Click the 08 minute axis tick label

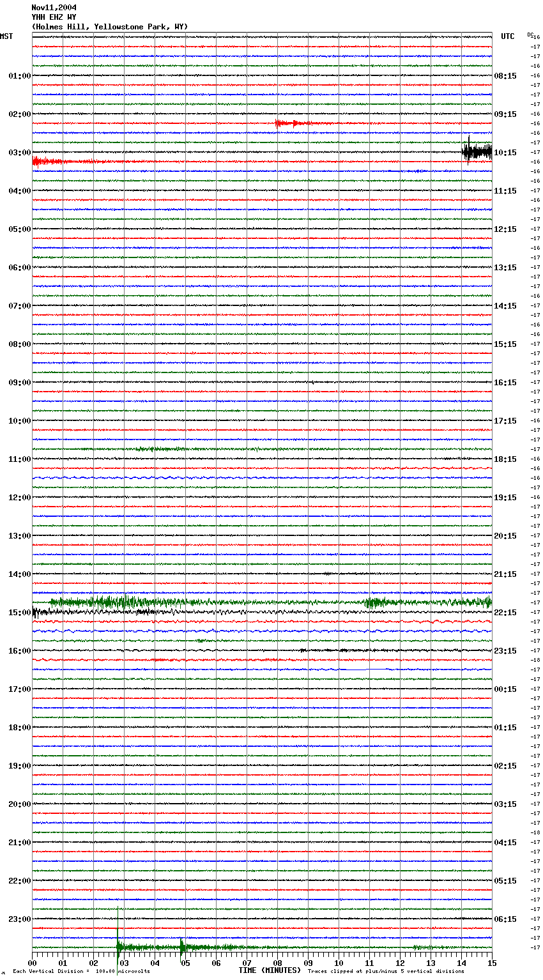coord(278,963)
